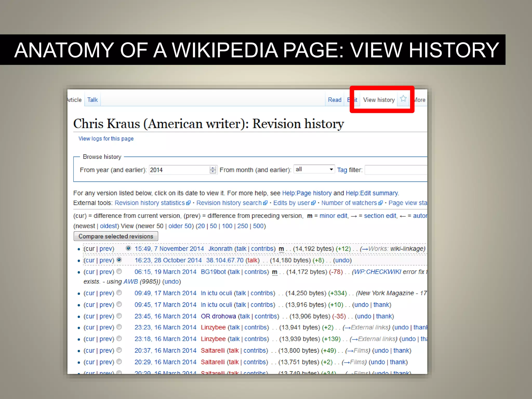This screenshot has width=532, height=399.
Task: Show 20 revisions per page
Action: tap(201, 226)
